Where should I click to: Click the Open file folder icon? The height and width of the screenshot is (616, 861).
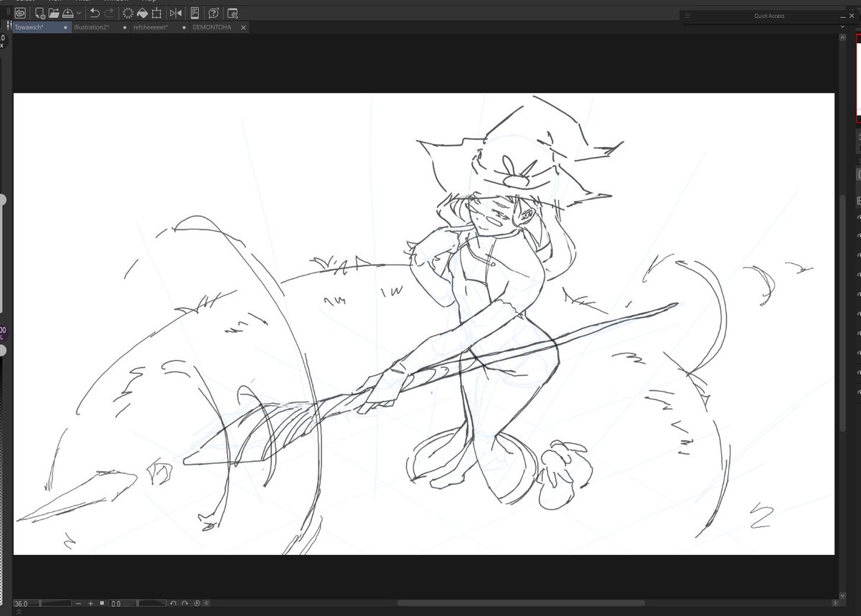pos(54,13)
